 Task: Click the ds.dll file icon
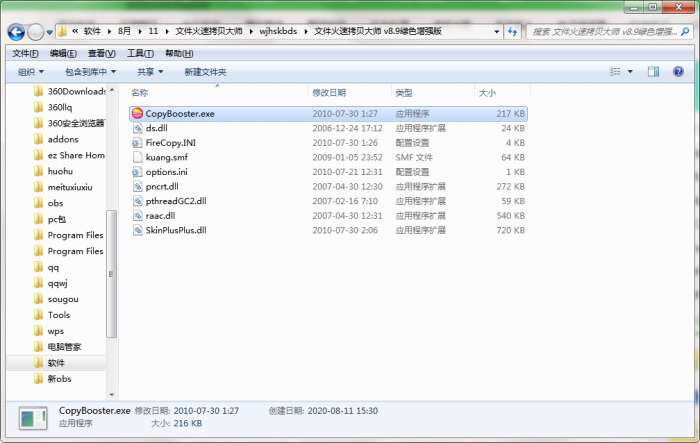pyautogui.click(x=138, y=128)
